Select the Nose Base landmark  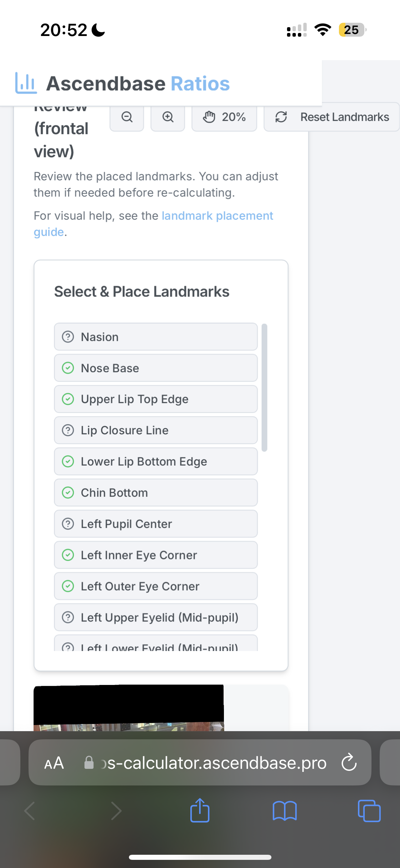pyautogui.click(x=156, y=368)
